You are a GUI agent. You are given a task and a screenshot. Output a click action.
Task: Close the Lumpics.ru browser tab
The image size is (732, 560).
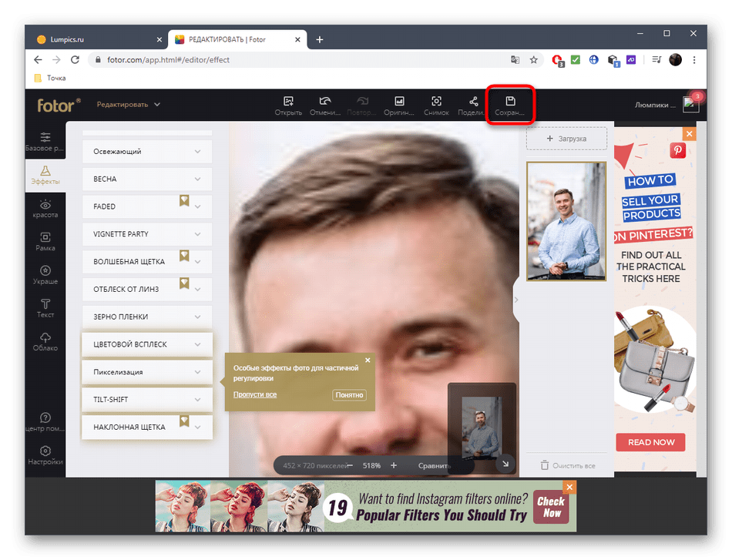tap(159, 39)
